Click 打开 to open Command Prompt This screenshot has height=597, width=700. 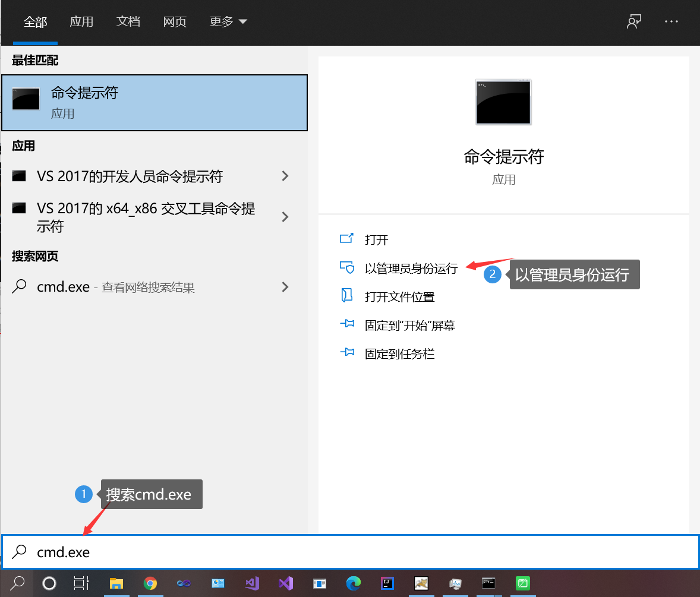pos(376,239)
